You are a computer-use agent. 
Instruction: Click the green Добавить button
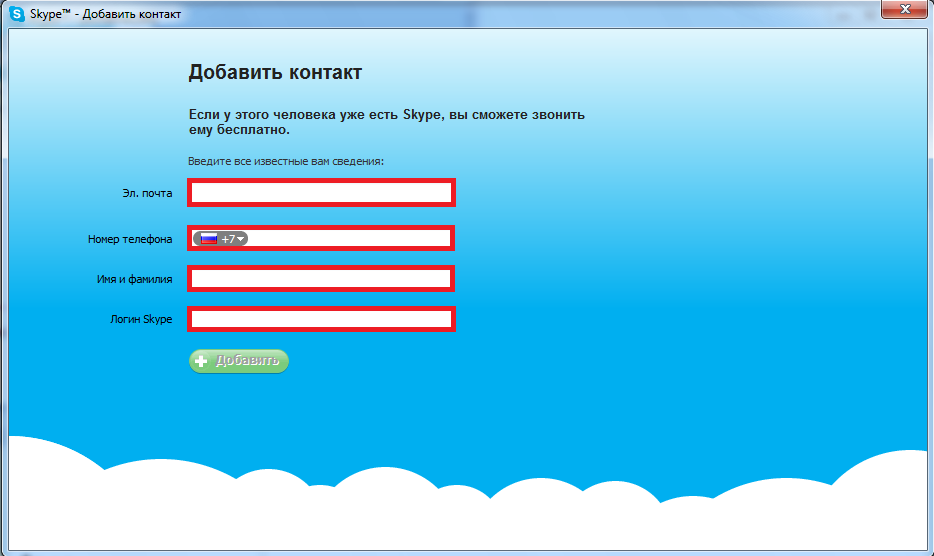pyautogui.click(x=239, y=361)
